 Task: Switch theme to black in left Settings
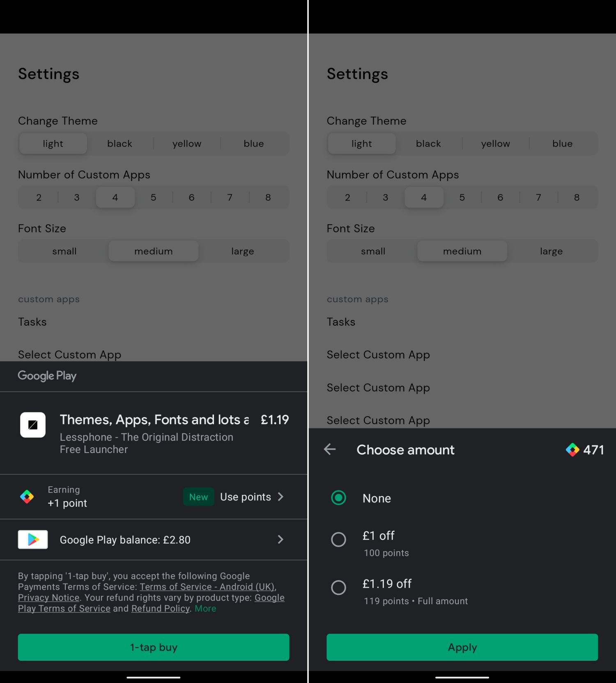click(120, 144)
